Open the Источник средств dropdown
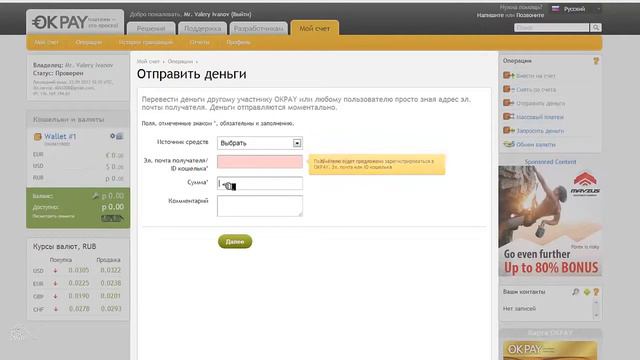The height and width of the screenshot is (360, 640). [260, 143]
